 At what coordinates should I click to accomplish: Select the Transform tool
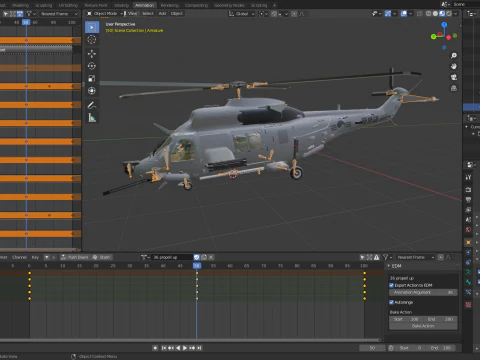pyautogui.click(x=92, y=91)
